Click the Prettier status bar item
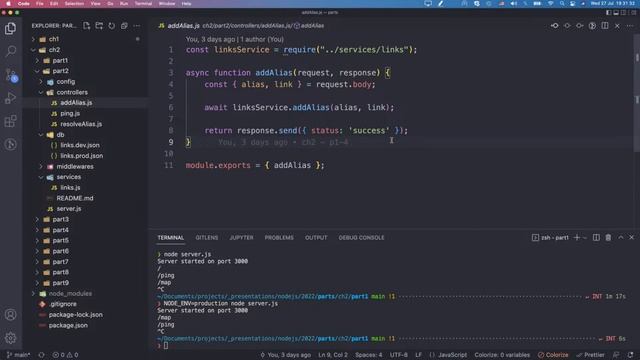Image resolution: width=640 pixels, height=360 pixels. [x=590, y=355]
